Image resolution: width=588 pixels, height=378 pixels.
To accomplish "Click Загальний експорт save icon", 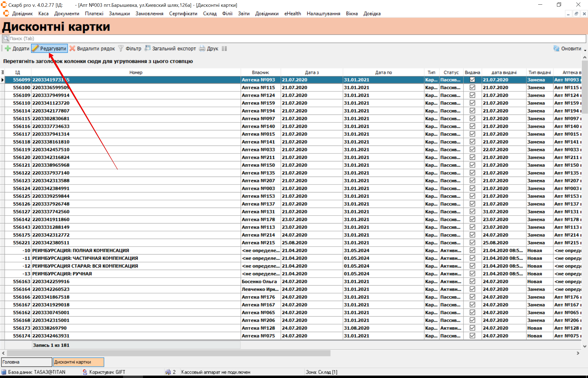I will pyautogui.click(x=147, y=48).
